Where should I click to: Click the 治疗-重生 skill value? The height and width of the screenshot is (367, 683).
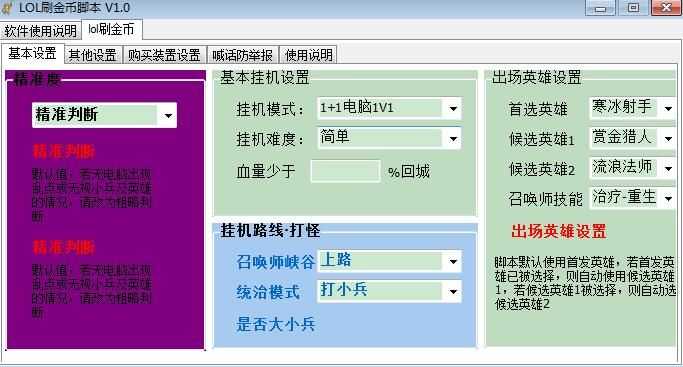pyautogui.click(x=624, y=197)
